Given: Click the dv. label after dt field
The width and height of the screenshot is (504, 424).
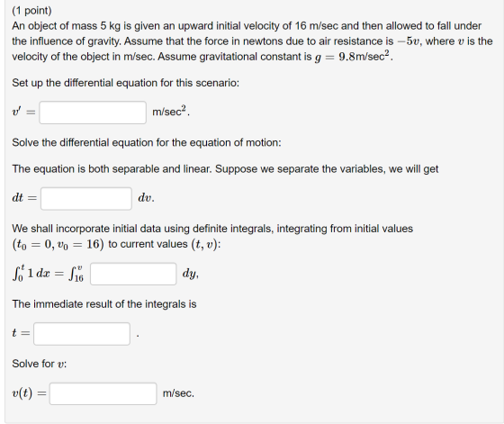Looking at the screenshot, I should [146, 198].
